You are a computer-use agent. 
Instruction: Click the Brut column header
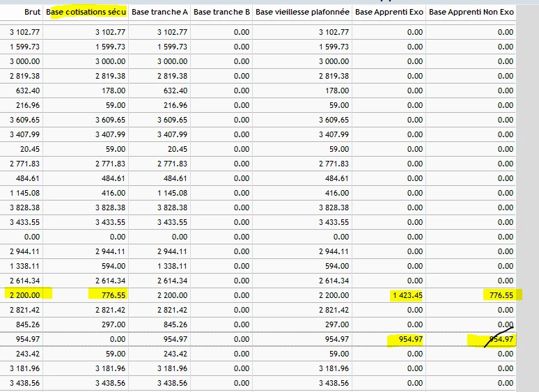click(x=32, y=12)
